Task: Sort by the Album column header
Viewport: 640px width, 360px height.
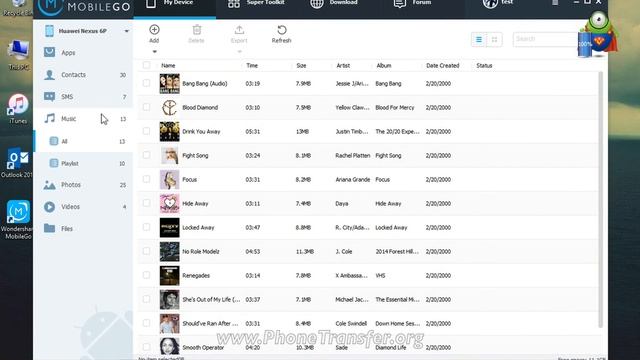Action: point(384,65)
